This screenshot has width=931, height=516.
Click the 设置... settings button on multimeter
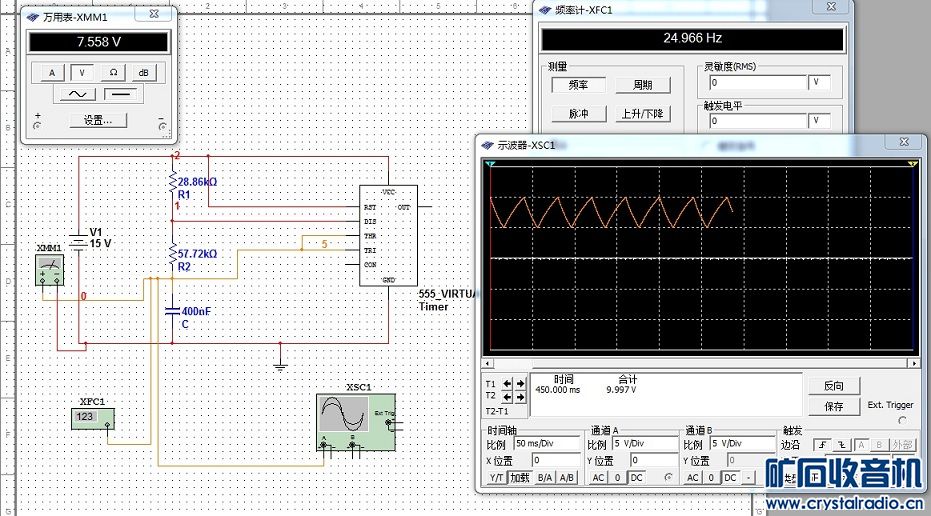point(98,120)
